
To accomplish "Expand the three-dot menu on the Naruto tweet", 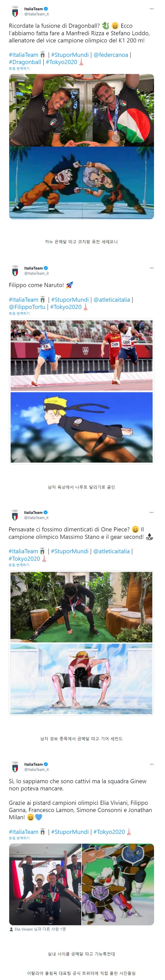I will pyautogui.click(x=152, y=268).
